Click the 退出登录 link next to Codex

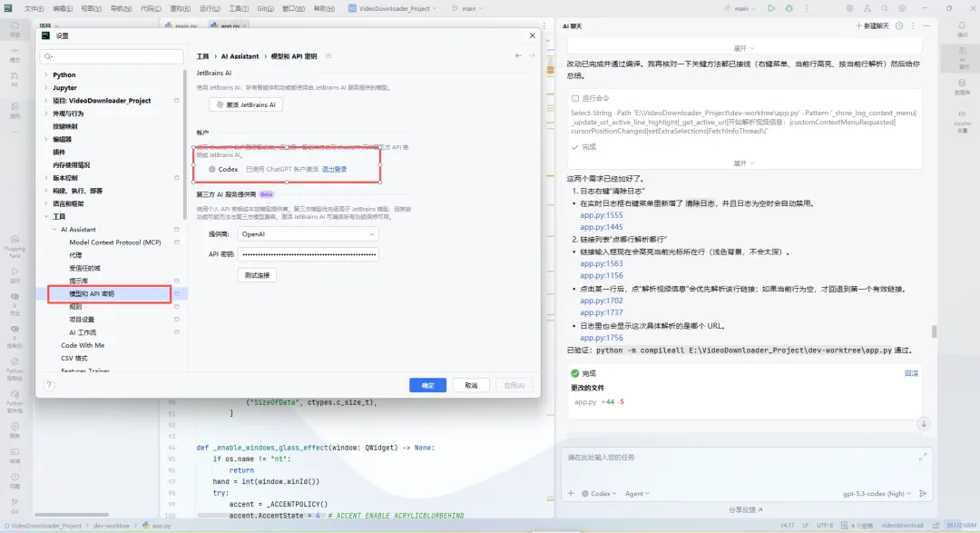point(334,170)
